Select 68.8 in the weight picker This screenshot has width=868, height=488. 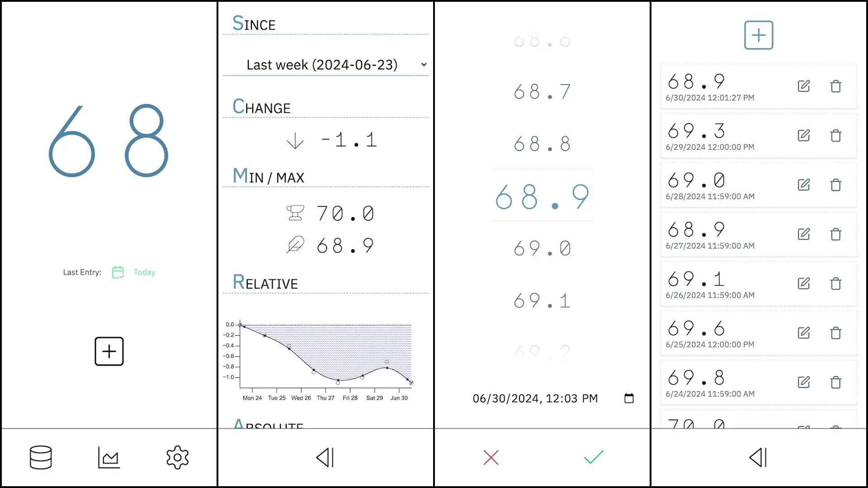pyautogui.click(x=542, y=144)
